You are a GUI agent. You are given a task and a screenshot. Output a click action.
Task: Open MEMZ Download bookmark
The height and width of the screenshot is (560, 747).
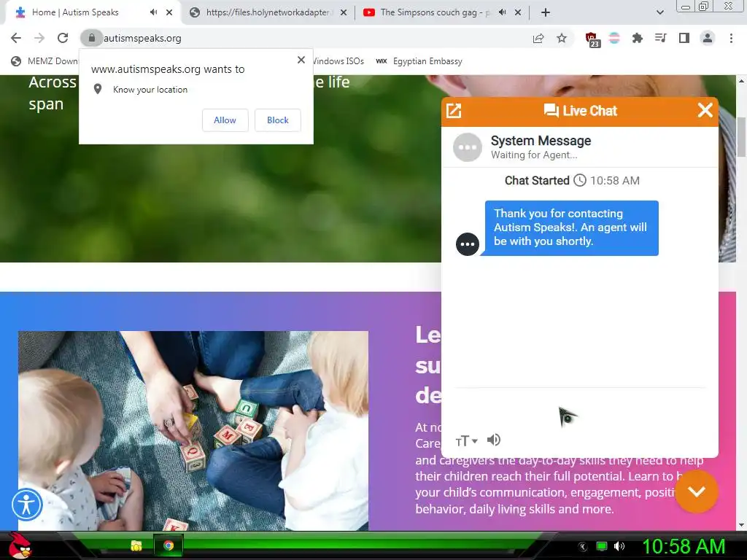coord(44,61)
